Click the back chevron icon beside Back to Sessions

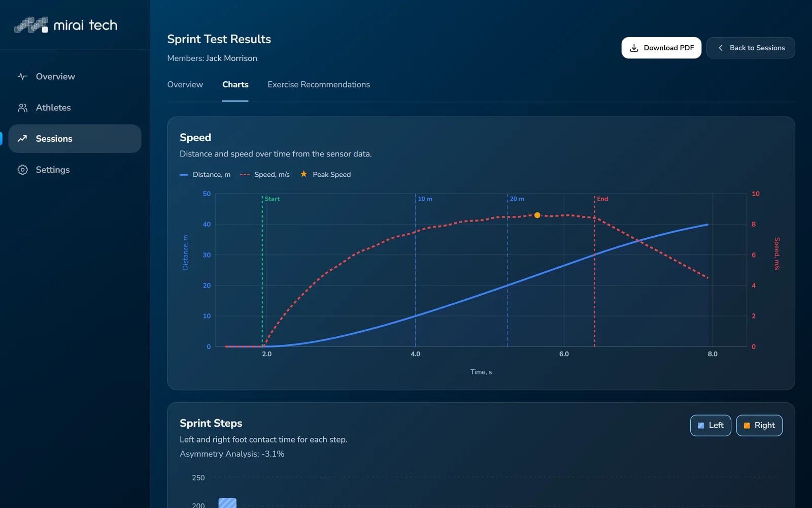tap(721, 48)
